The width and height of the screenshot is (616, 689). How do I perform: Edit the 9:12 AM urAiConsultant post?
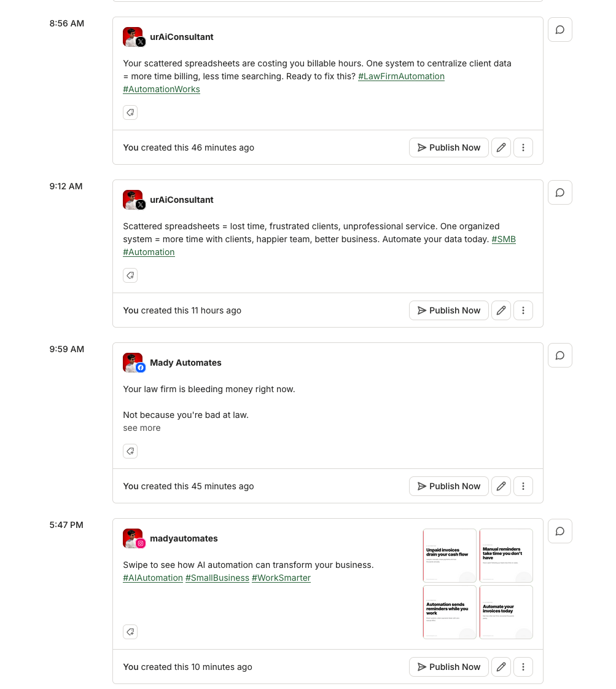coord(501,310)
